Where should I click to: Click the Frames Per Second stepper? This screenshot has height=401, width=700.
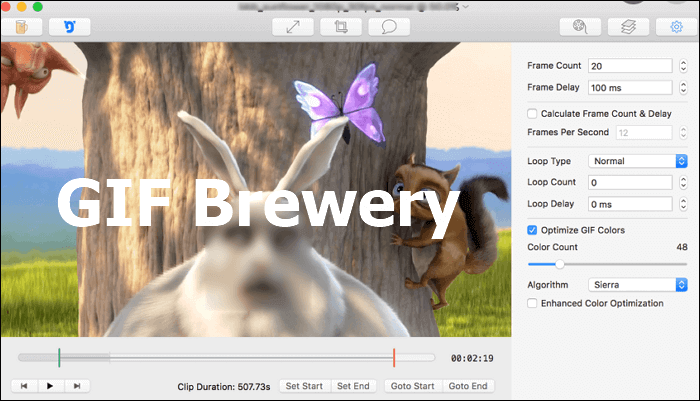(x=683, y=133)
